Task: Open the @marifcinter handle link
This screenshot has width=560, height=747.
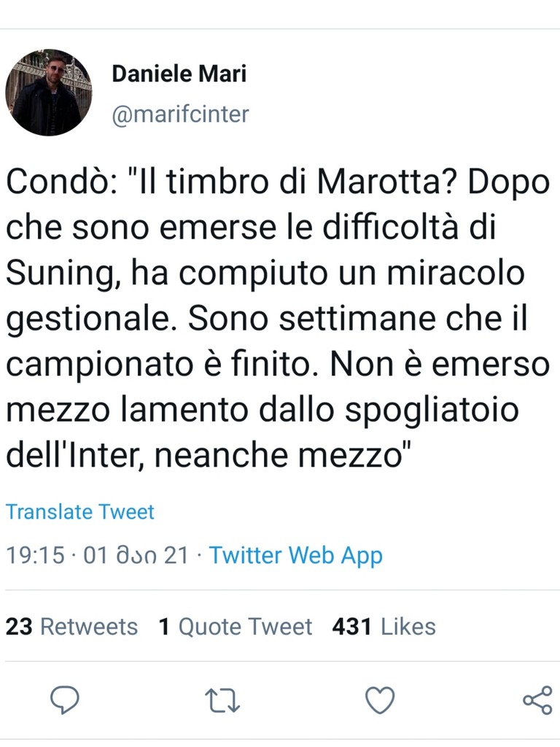Action: 180,115
